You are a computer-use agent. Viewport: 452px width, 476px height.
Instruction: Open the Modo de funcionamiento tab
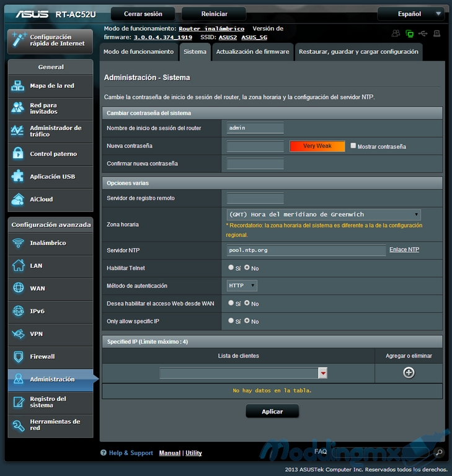click(x=138, y=52)
